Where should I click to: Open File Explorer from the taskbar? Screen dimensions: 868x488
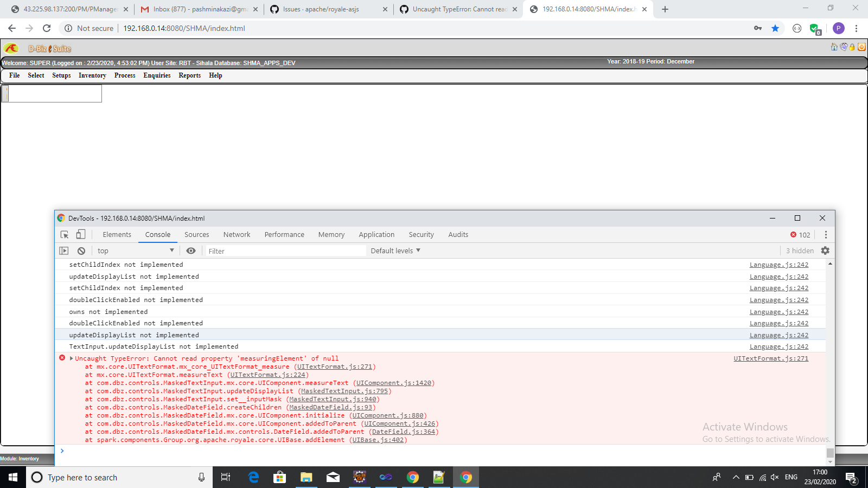(307, 477)
